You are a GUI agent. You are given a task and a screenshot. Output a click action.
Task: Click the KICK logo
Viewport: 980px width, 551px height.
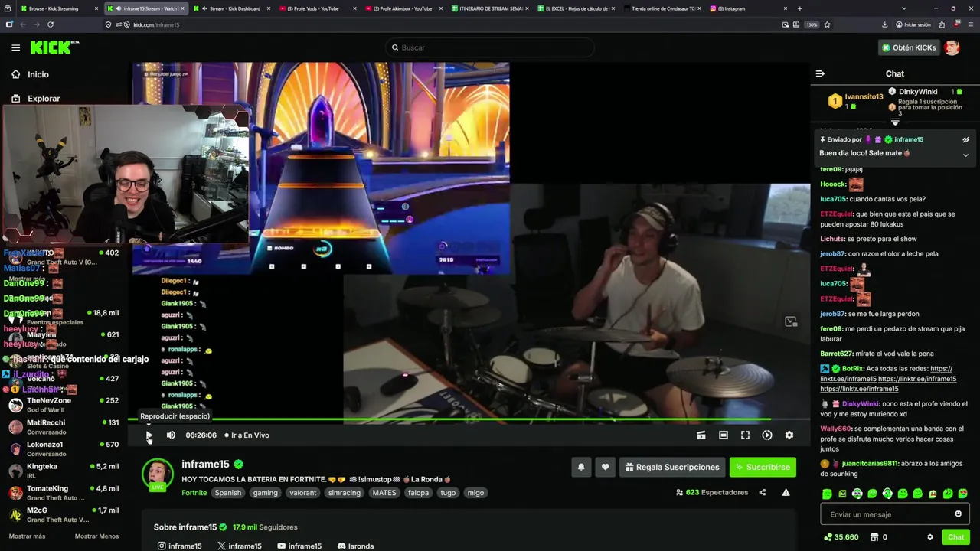(x=54, y=47)
